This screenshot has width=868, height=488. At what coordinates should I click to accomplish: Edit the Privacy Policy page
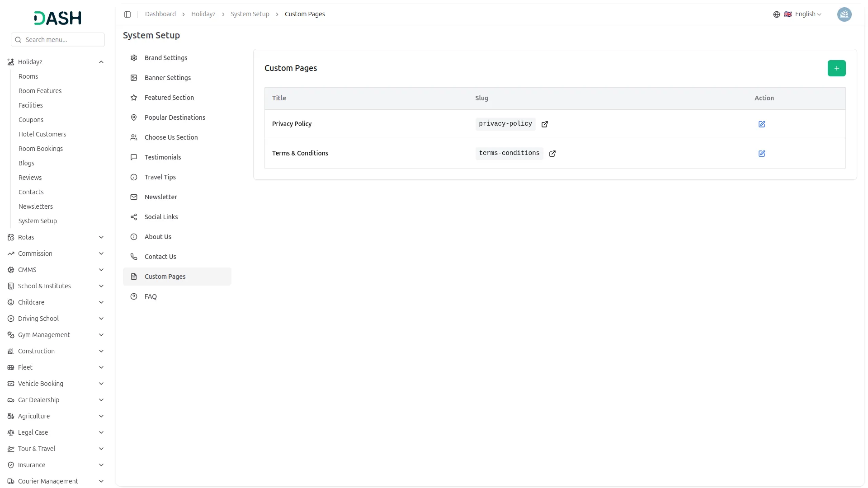pyautogui.click(x=761, y=124)
